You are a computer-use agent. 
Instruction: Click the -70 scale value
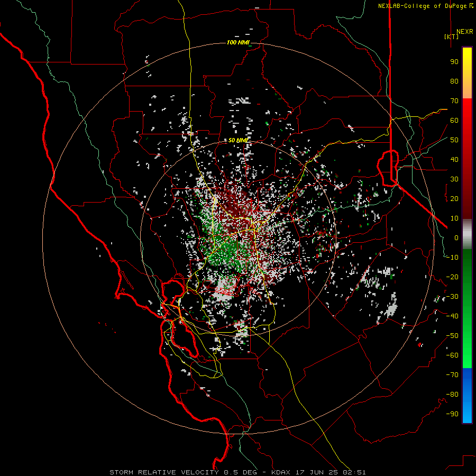[452, 375]
